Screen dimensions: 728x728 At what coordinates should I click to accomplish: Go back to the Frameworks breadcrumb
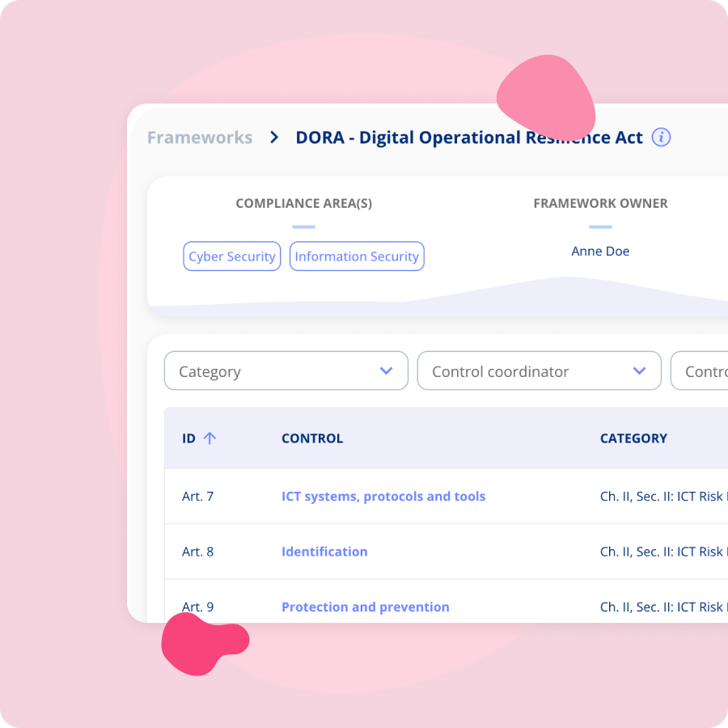200,138
